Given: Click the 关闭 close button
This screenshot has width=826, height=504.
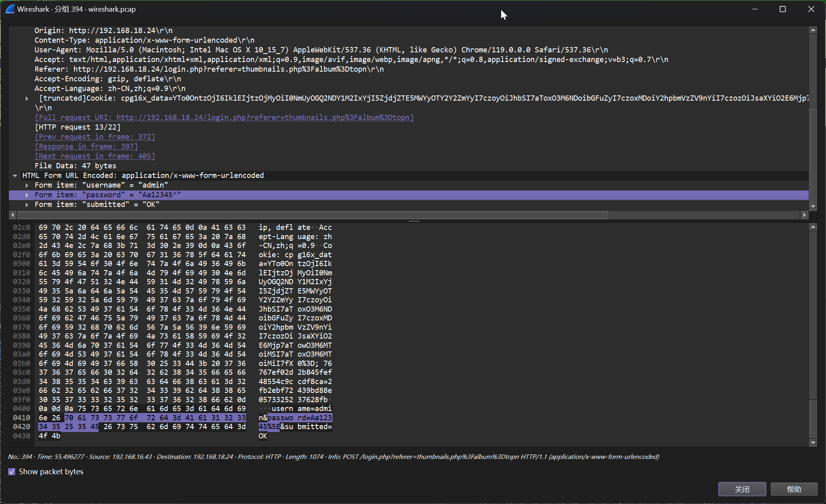Looking at the screenshot, I should (x=742, y=489).
